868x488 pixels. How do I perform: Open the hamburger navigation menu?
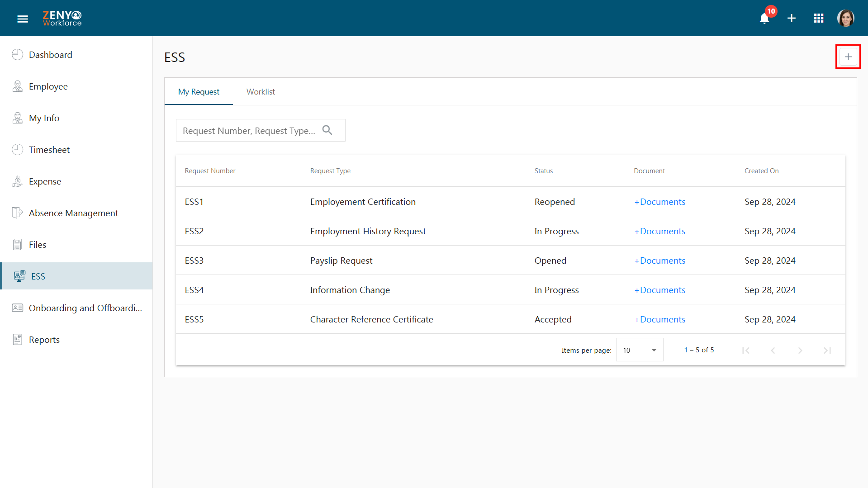tap(23, 19)
